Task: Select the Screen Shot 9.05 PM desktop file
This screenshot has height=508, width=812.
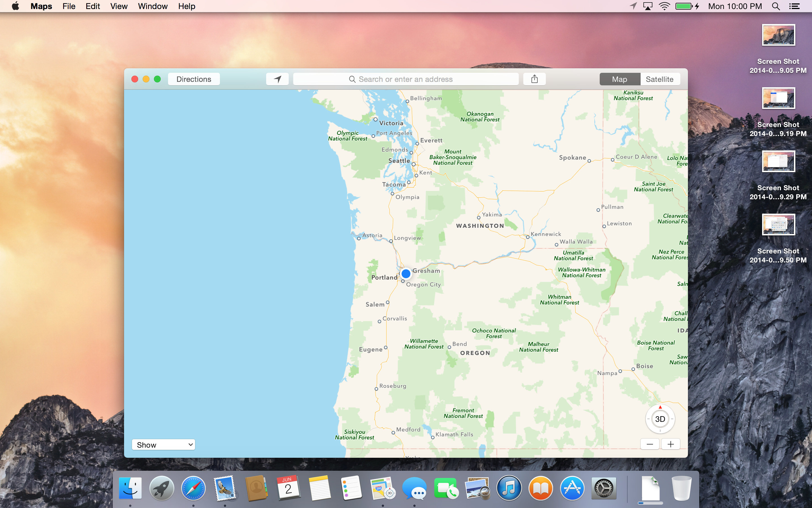Action: (x=778, y=49)
